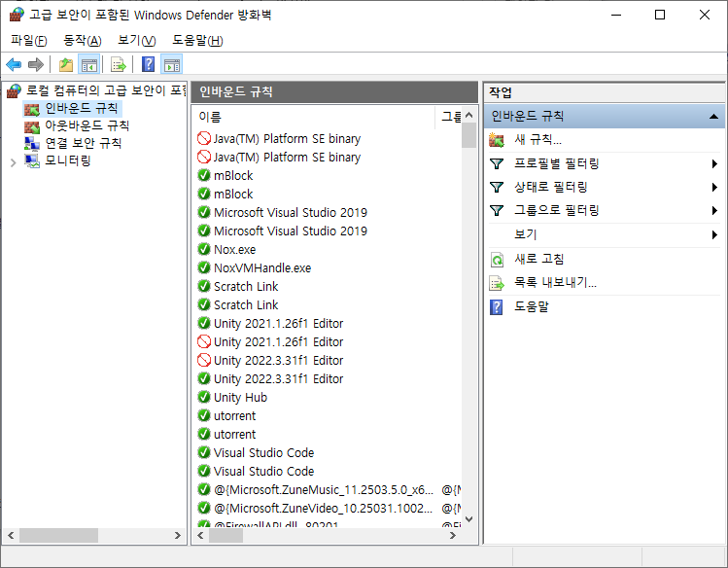The image size is (728, 568).
Task: Select the first Java(TM) Platform SE binary rule
Action: coord(287,138)
